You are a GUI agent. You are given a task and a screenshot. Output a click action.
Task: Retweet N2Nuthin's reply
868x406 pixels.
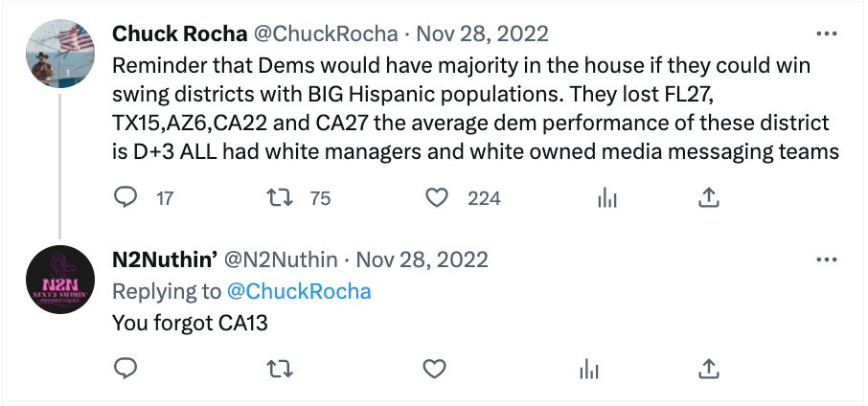pyautogui.click(x=281, y=368)
